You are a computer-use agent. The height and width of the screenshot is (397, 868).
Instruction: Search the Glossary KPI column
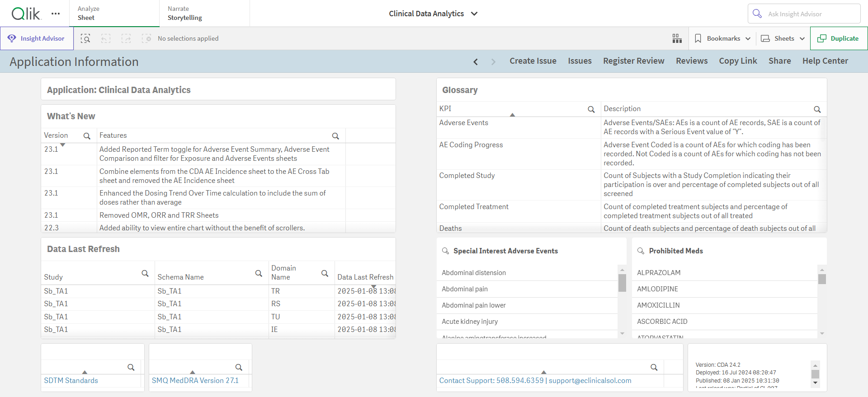pos(591,109)
